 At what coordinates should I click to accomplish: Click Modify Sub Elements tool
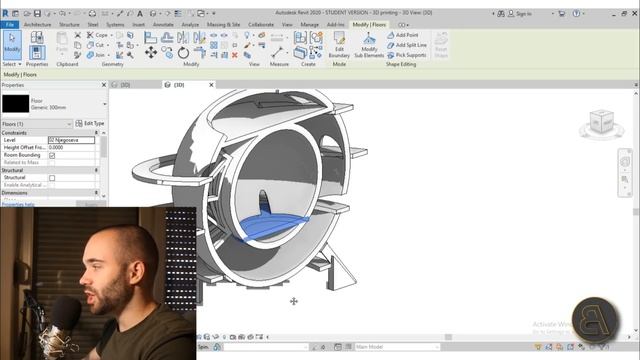coord(369,45)
